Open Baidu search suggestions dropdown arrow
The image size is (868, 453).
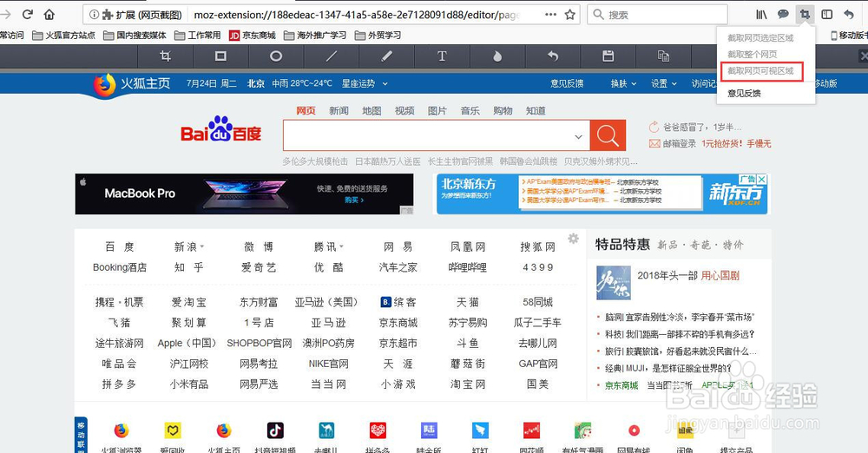(x=578, y=137)
